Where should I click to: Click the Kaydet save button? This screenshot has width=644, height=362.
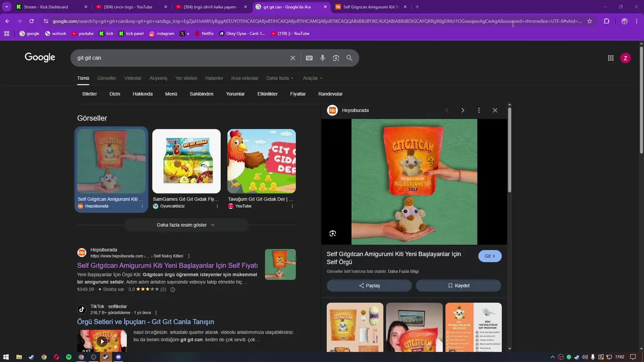458,286
